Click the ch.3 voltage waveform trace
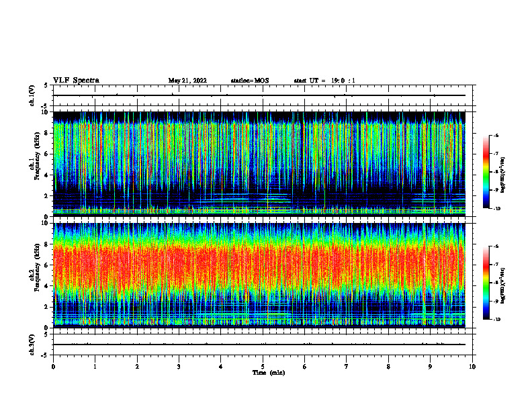This screenshot has height=411, width=532. 259,345
